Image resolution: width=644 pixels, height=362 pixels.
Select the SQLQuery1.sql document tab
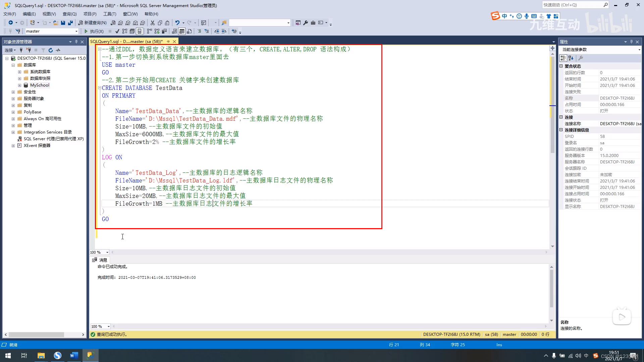126,41
